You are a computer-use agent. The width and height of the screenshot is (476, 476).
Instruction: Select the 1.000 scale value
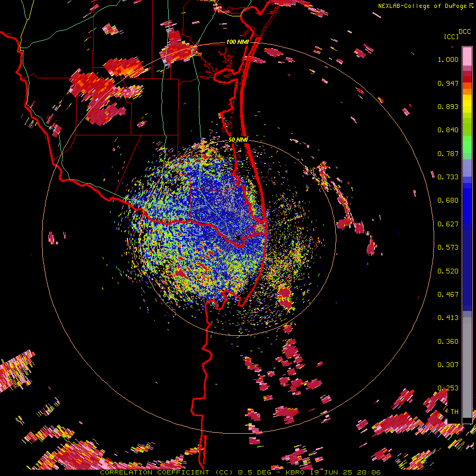(x=448, y=59)
